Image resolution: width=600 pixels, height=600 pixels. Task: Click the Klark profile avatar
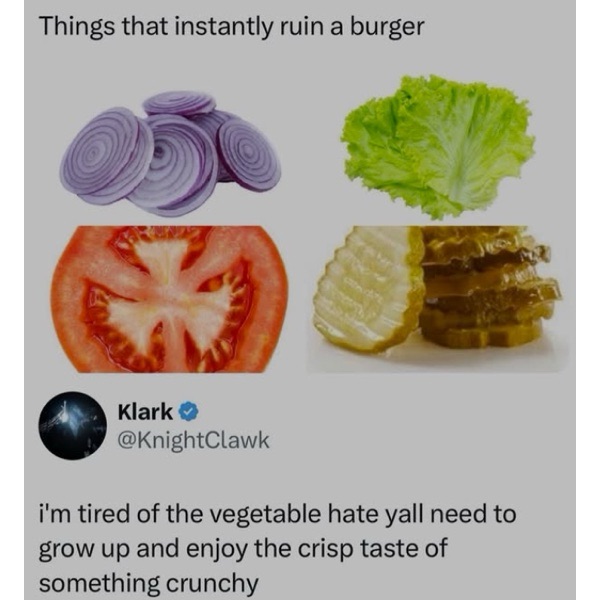[72, 424]
